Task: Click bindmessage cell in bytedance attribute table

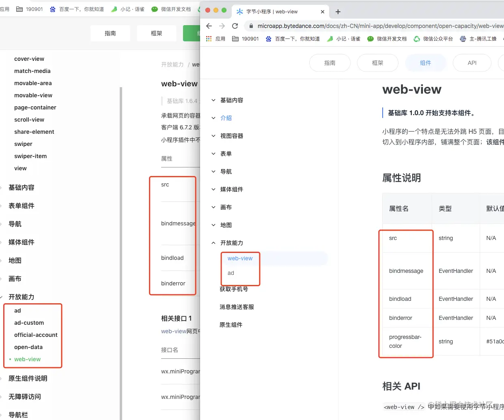Action: (x=407, y=271)
